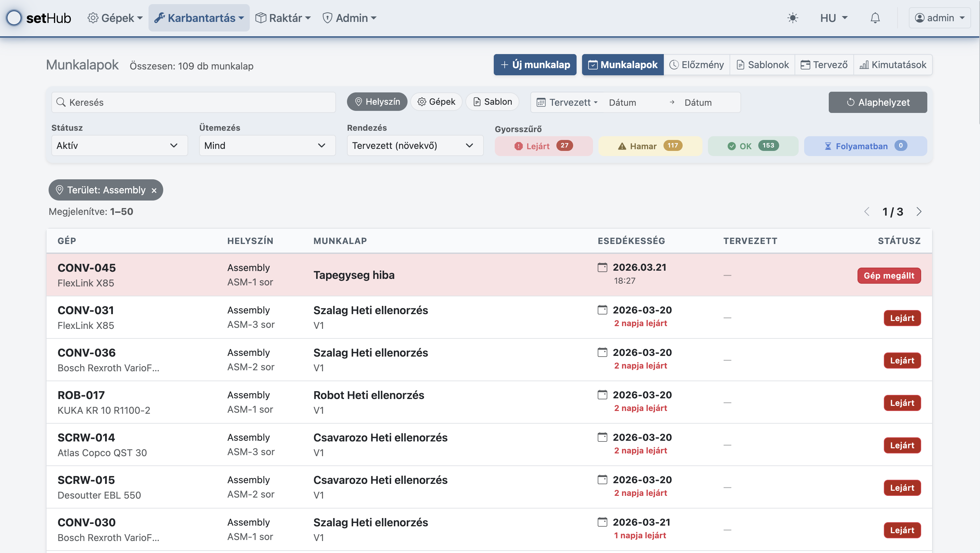Image resolution: width=980 pixels, height=553 pixels.
Task: Click the calendar icon on CONV-045 row
Action: pos(602,267)
